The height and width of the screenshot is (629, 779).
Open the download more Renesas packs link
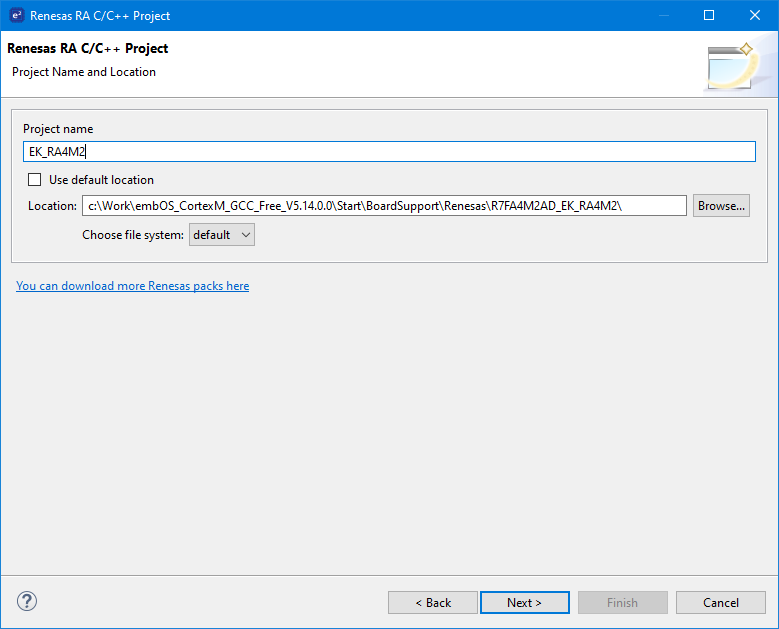point(133,286)
